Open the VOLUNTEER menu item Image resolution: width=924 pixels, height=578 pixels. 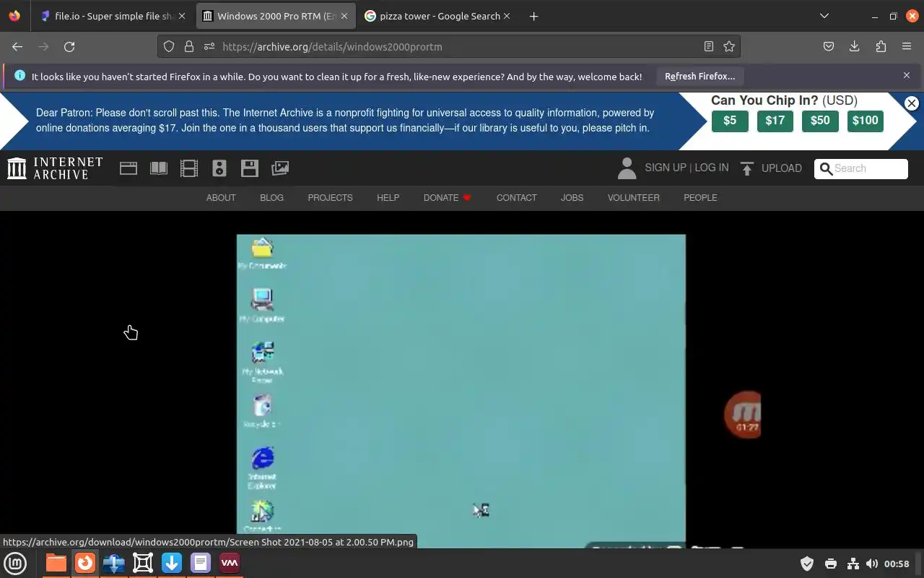[x=633, y=198]
